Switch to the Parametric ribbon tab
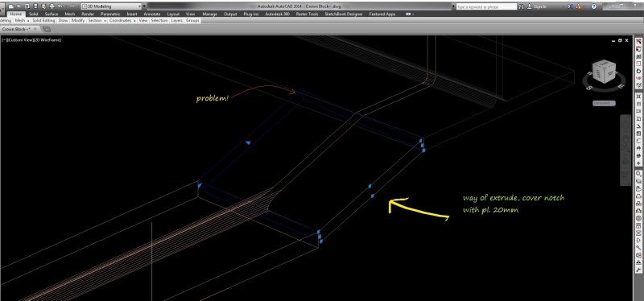The image size is (644, 301). pyautogui.click(x=109, y=14)
